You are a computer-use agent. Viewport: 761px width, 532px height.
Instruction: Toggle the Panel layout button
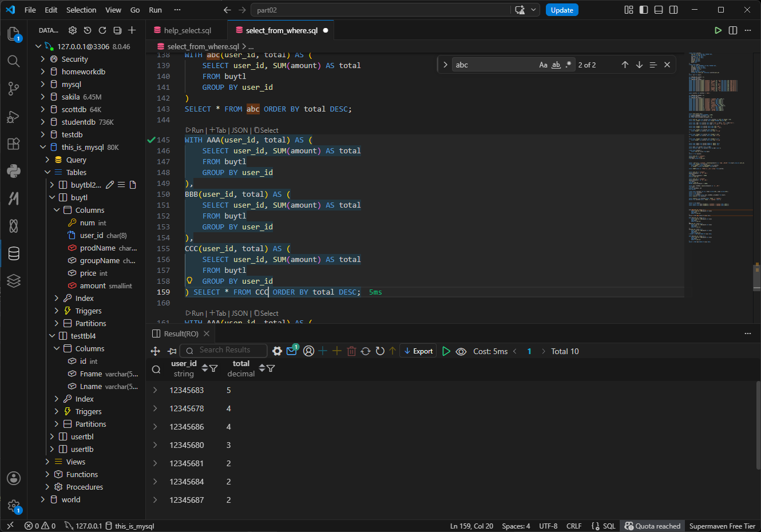point(659,10)
